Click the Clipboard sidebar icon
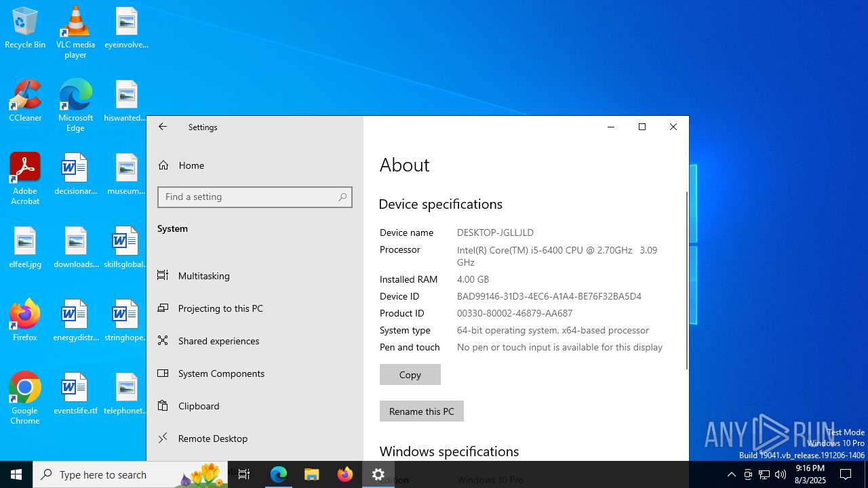Viewport: 868px width, 488px height. coord(163,405)
